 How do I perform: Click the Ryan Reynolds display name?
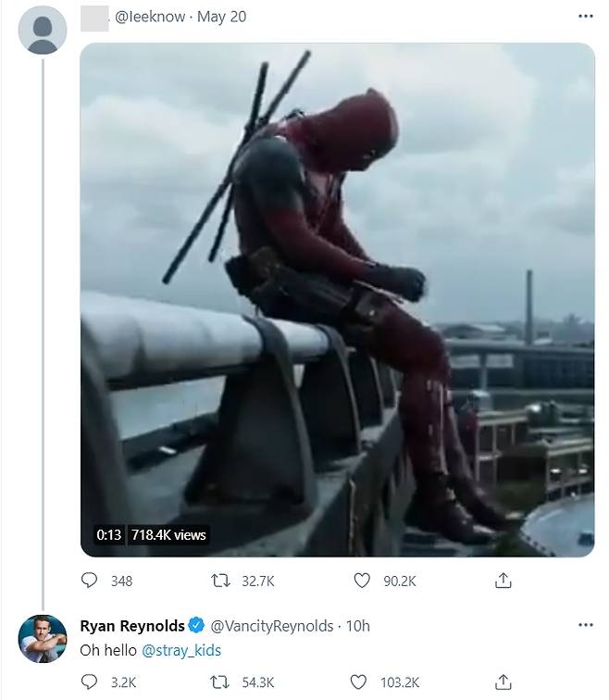(132, 626)
